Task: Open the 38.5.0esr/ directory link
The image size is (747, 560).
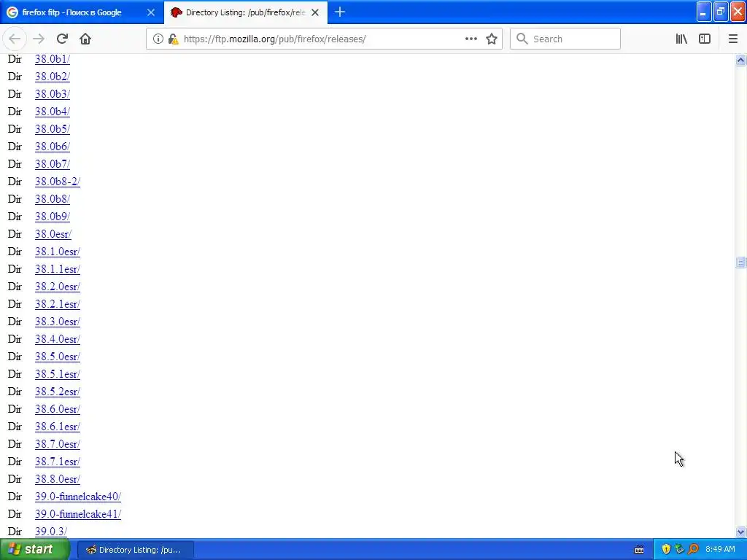Action: [x=58, y=357]
